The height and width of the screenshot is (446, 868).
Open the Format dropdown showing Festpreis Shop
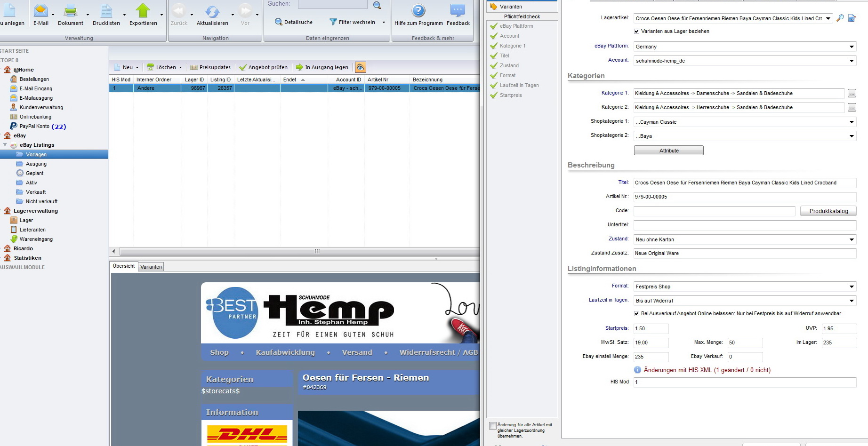[852, 287]
